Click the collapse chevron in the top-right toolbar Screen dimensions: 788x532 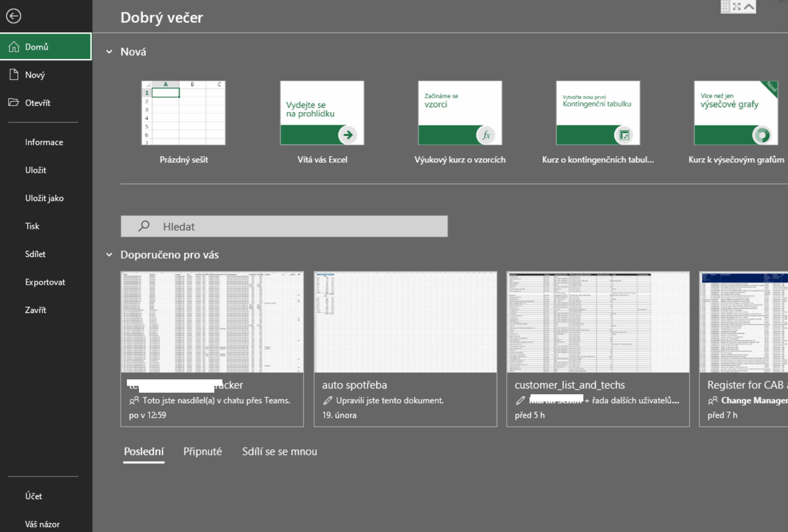pos(749,6)
